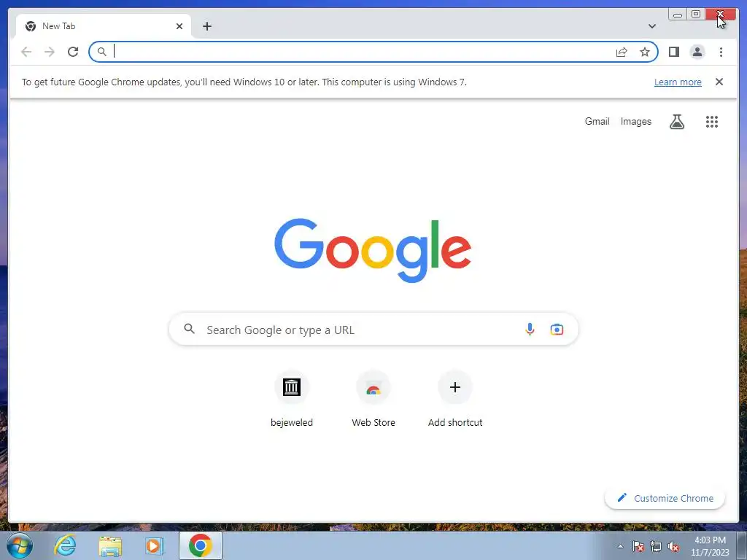Close the New Tab tab
Viewport: 747px width, 560px height.
(x=179, y=26)
